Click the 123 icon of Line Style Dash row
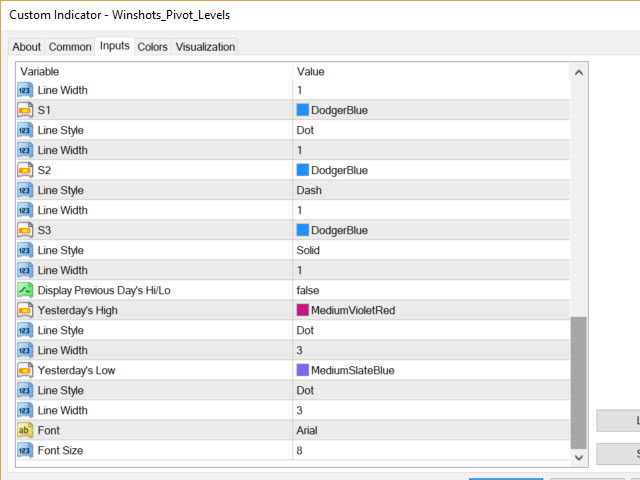Screen dimensions: 640x480 pos(25,190)
